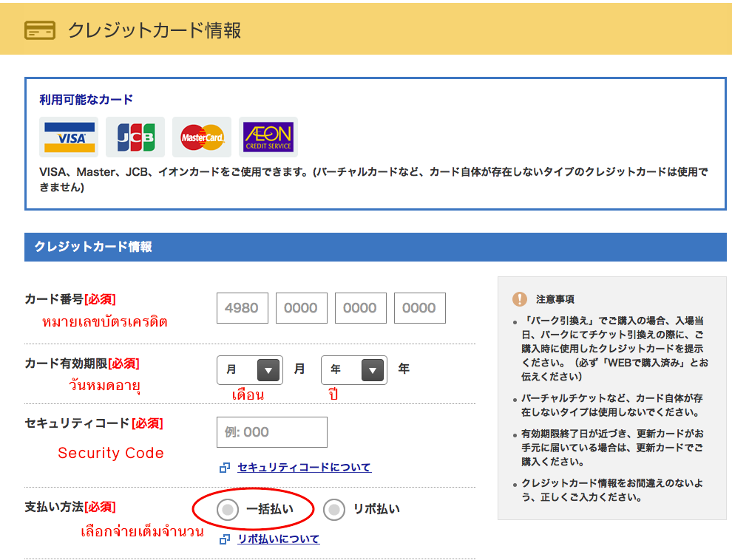Click the MasterCard logo
The image size is (732, 560).
pyautogui.click(x=202, y=137)
